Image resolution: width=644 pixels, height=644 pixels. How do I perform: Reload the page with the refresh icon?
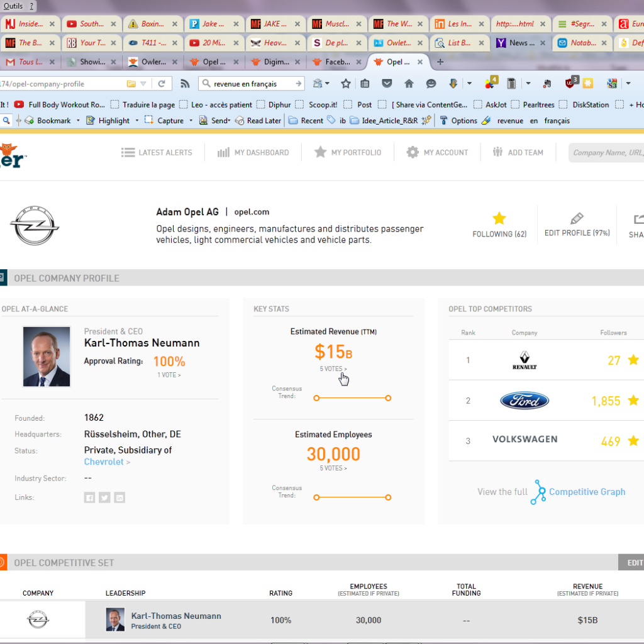tap(162, 84)
